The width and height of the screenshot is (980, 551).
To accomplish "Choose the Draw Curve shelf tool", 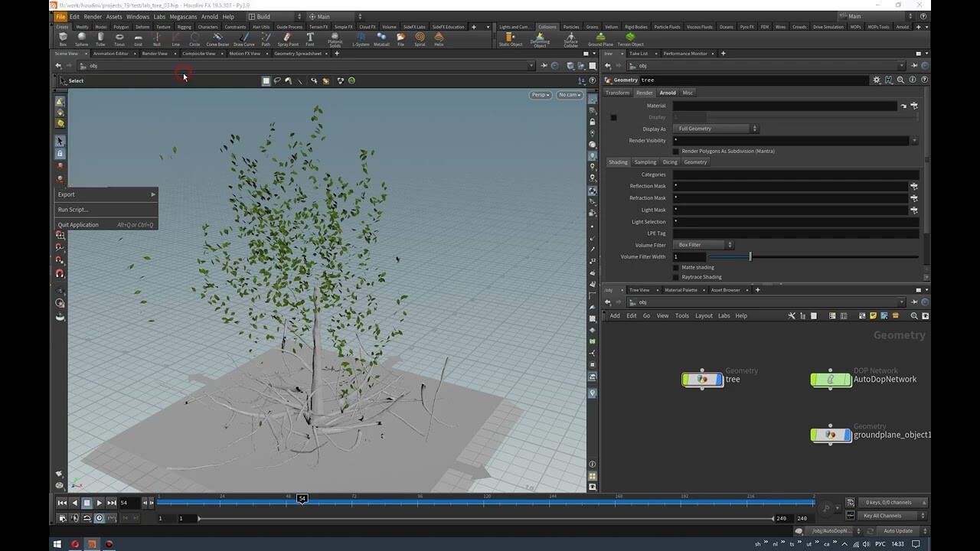I will coord(243,38).
